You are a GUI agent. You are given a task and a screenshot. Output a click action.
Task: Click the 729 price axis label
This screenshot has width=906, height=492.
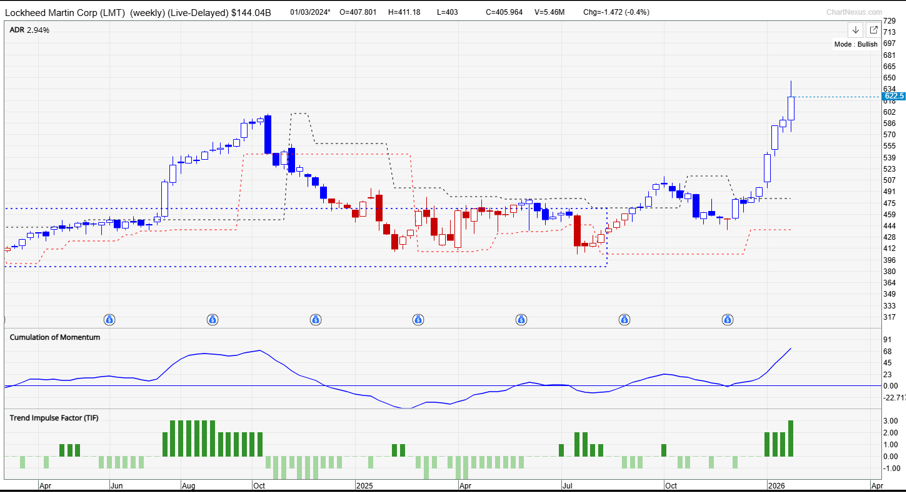point(889,21)
